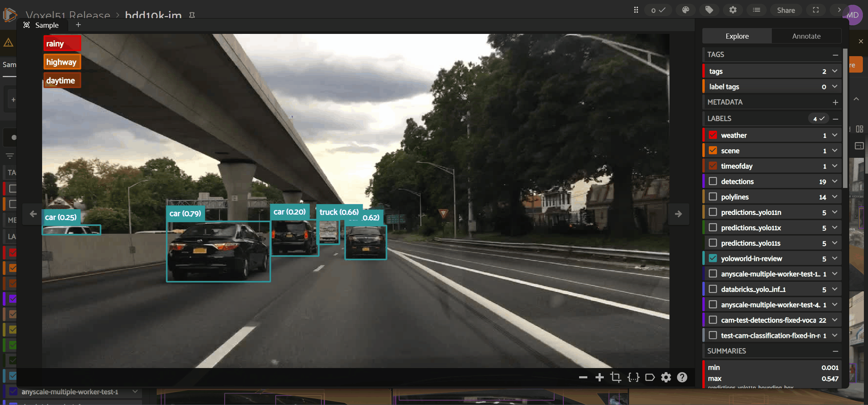Click the Share button

[786, 10]
